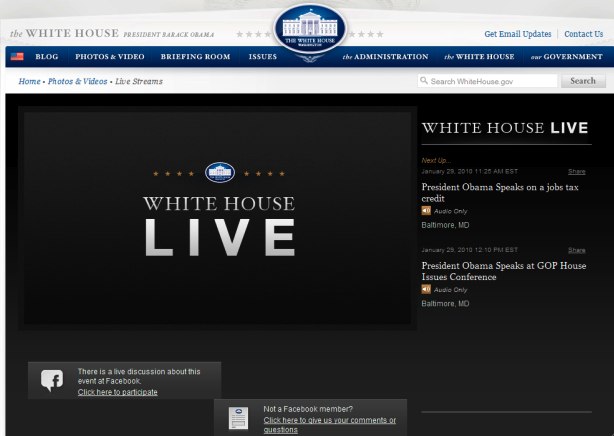Go to the Photos & Videos breadcrumb
The height and width of the screenshot is (436, 614).
click(x=78, y=81)
